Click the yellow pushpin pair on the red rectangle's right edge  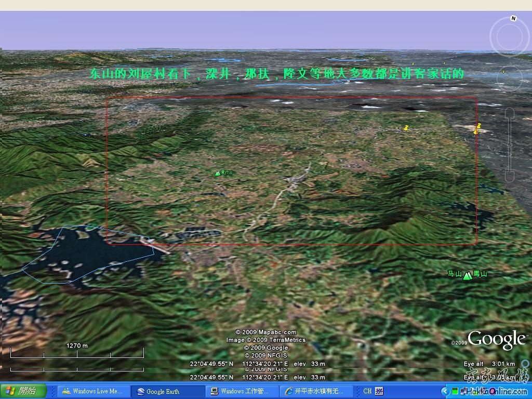click(x=477, y=129)
